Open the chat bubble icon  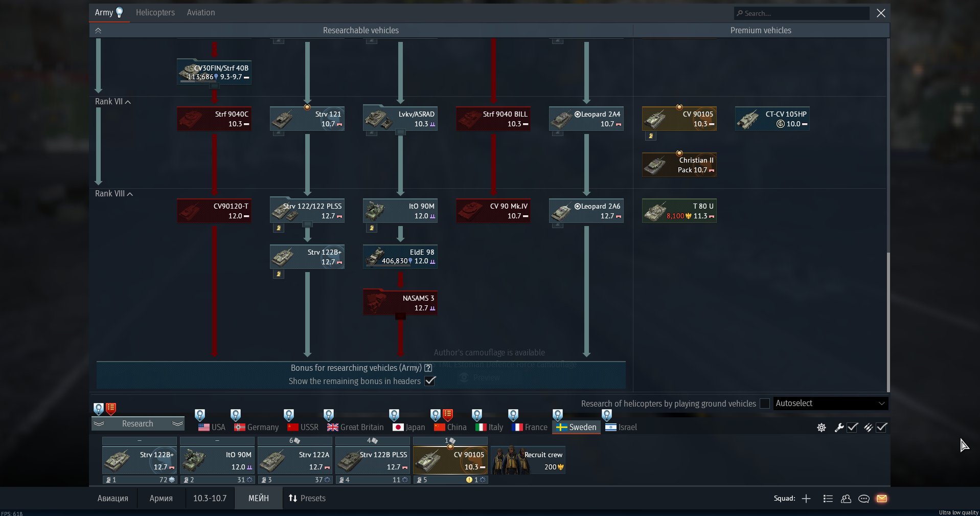[864, 499]
